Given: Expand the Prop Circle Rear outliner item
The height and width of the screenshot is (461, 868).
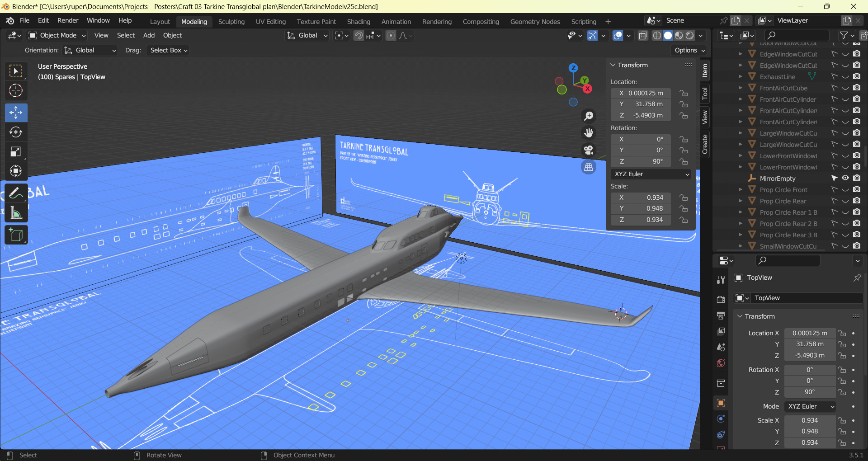Looking at the screenshot, I should (x=740, y=201).
